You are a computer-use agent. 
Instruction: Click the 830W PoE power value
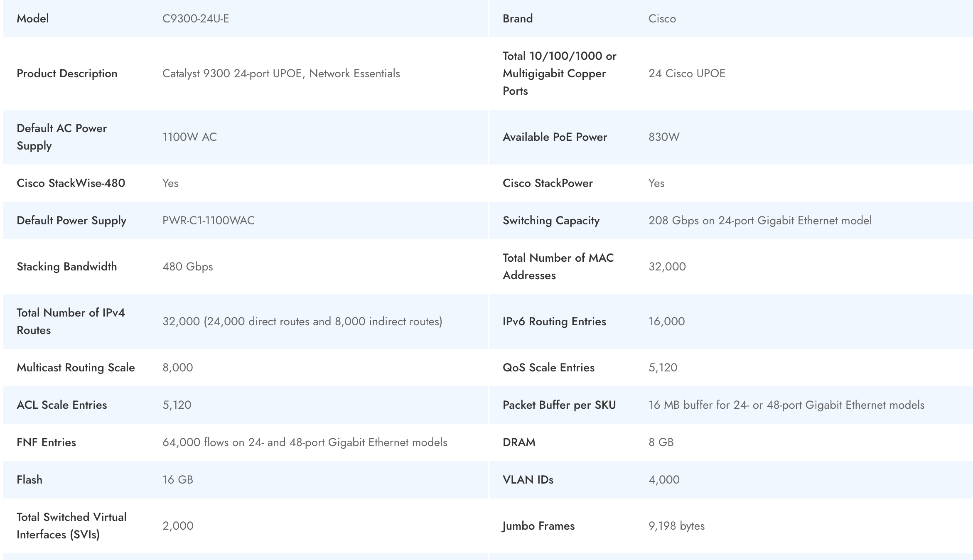(x=664, y=137)
